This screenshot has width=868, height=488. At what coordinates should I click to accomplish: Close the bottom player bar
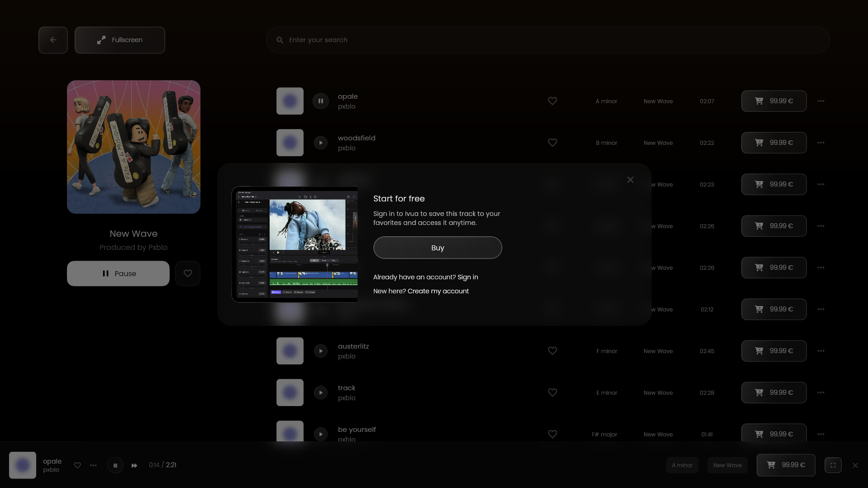(855, 465)
